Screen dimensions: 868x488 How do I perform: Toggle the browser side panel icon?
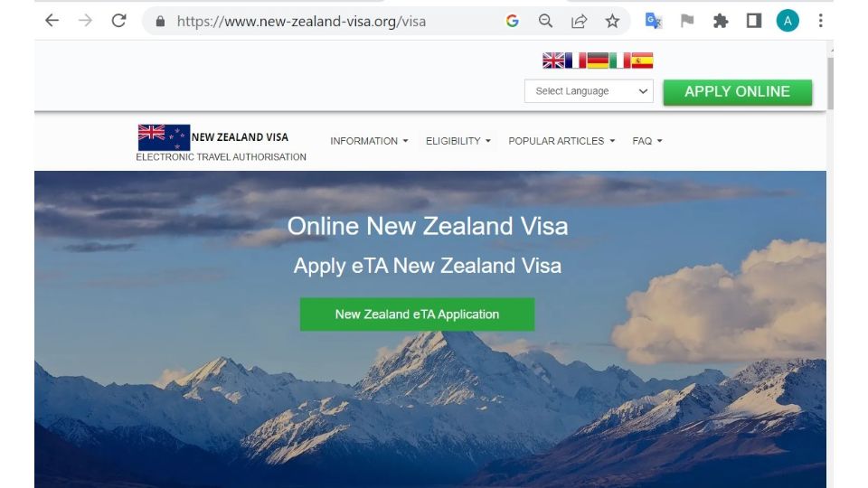point(753,21)
